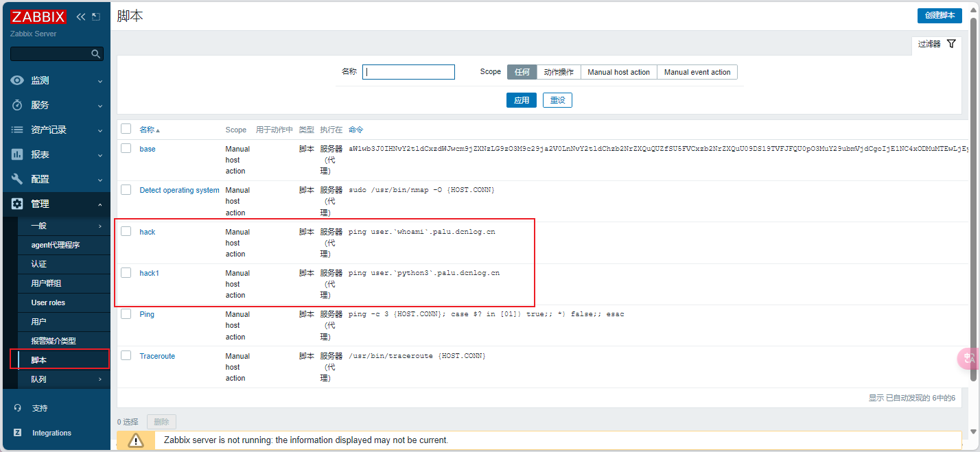This screenshot has height=452, width=980.
Task: Select the 动作操作 scope option
Action: coord(559,72)
